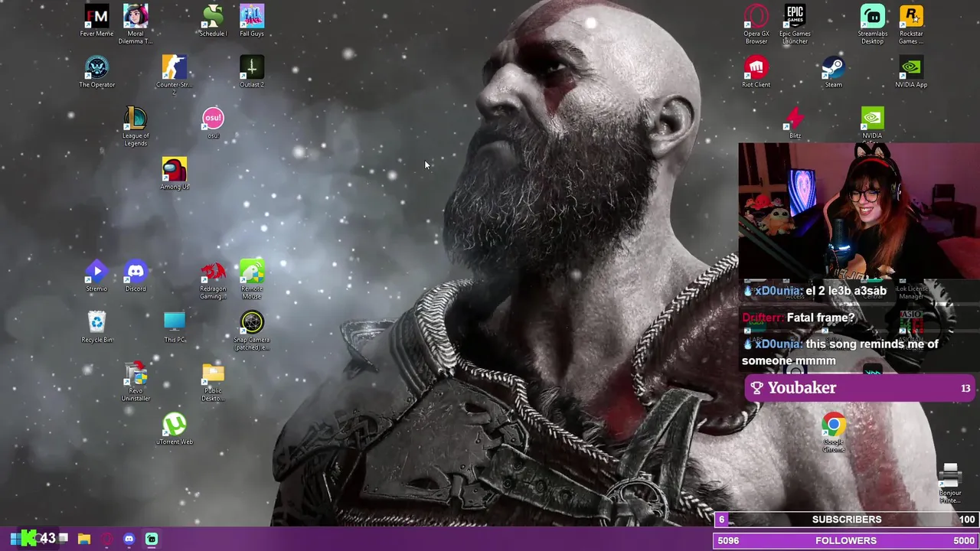Switch to Discord in the taskbar
Image resolution: width=980 pixels, height=551 pixels.
129,539
